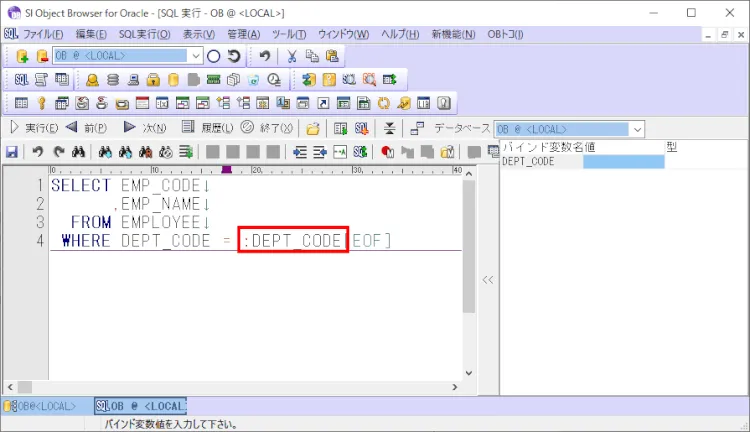Screen dimensions: 750x432
Task: Open the OBトコ(I) menu
Action: (505, 34)
